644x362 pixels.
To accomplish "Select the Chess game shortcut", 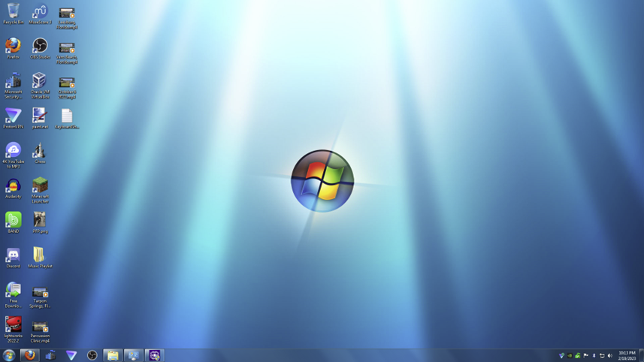I will coord(40,151).
